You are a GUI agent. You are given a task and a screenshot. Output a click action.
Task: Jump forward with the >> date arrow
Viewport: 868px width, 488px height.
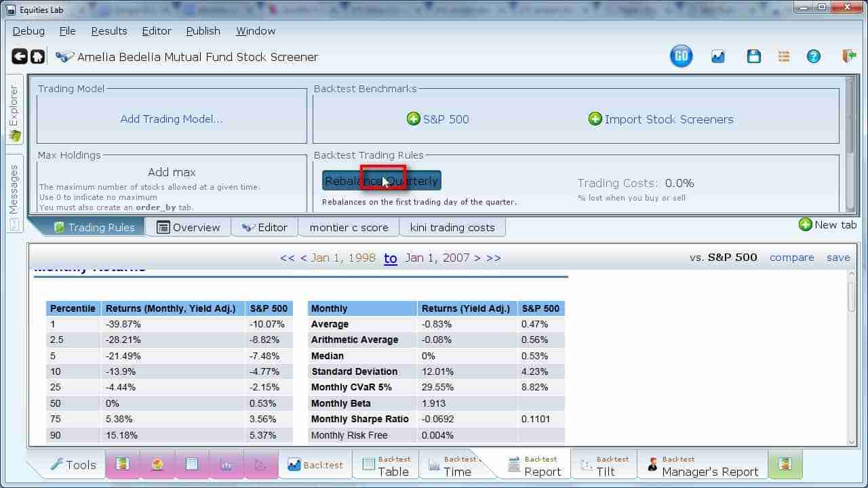pyautogui.click(x=494, y=258)
